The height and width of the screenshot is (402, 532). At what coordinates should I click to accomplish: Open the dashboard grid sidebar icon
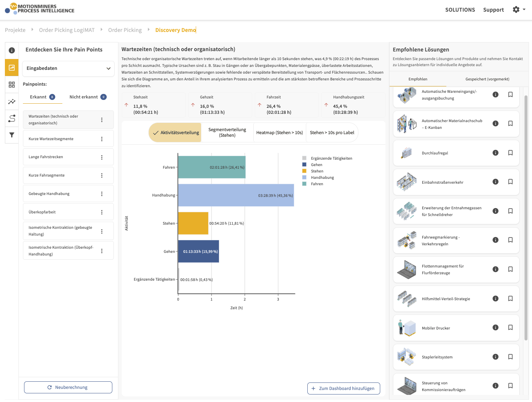pyautogui.click(x=12, y=85)
